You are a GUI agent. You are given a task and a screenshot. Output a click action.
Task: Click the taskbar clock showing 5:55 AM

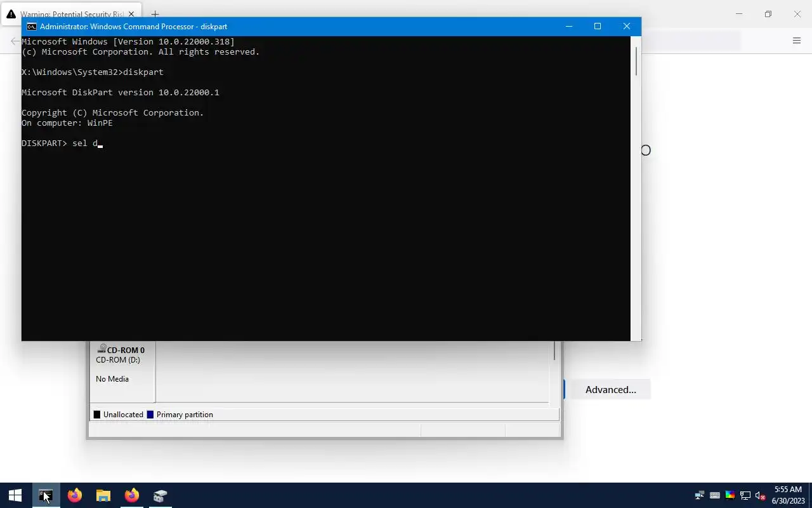point(788,495)
